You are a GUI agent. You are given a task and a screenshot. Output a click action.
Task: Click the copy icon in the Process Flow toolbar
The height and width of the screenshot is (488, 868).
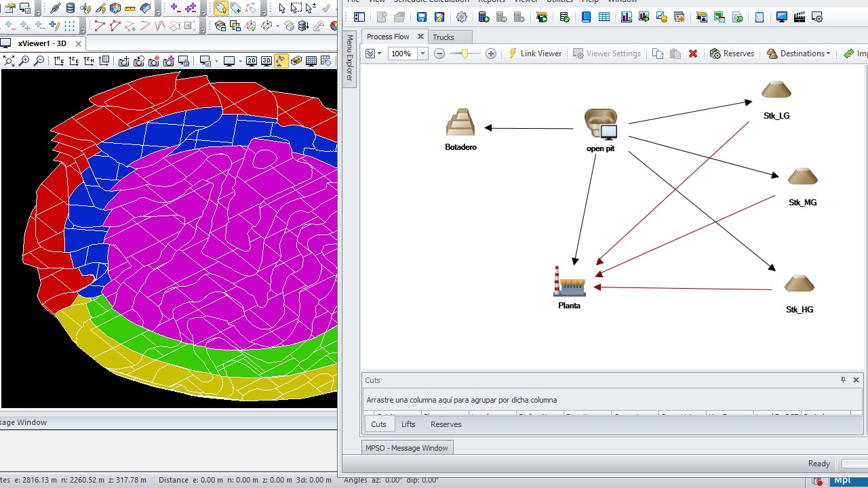coord(656,54)
